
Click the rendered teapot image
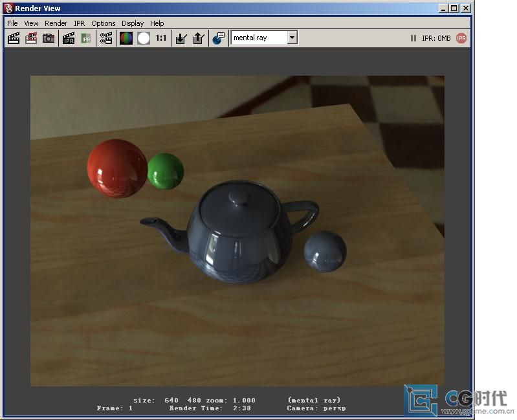[237, 231]
